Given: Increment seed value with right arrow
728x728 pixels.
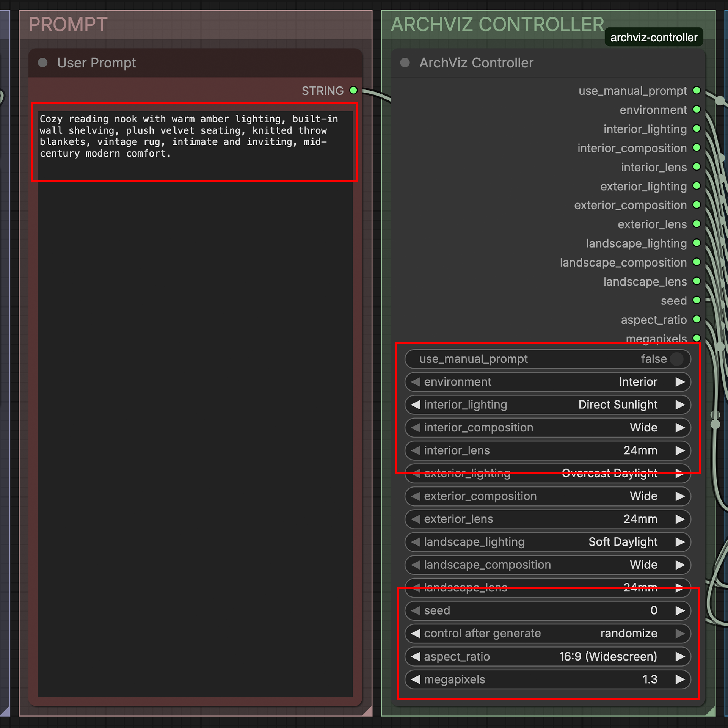Looking at the screenshot, I should click(680, 610).
